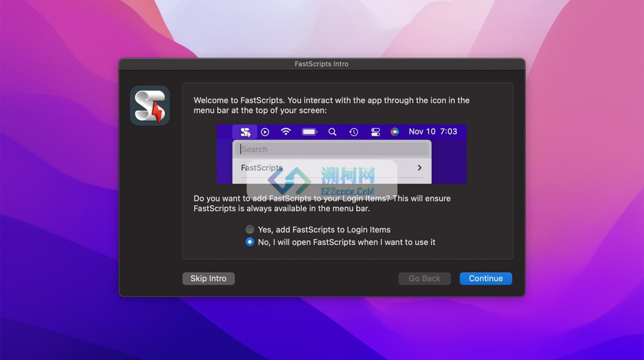Click the Skip Intro button
The image size is (644, 360).
point(208,278)
